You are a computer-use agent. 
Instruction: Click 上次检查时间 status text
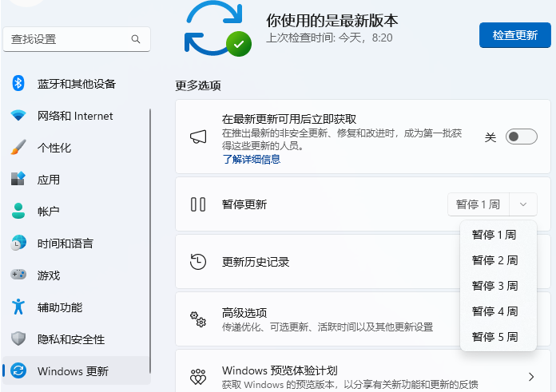pyautogui.click(x=329, y=38)
